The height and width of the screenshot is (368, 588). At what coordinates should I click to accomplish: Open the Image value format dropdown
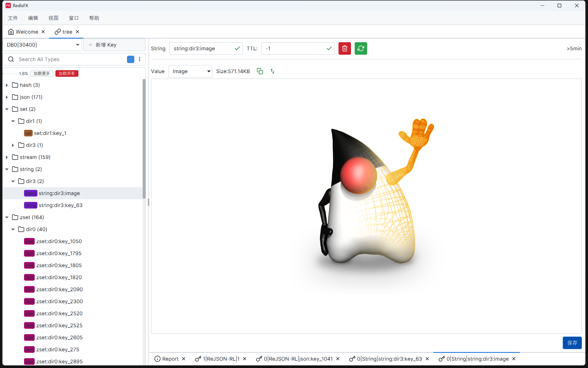190,71
